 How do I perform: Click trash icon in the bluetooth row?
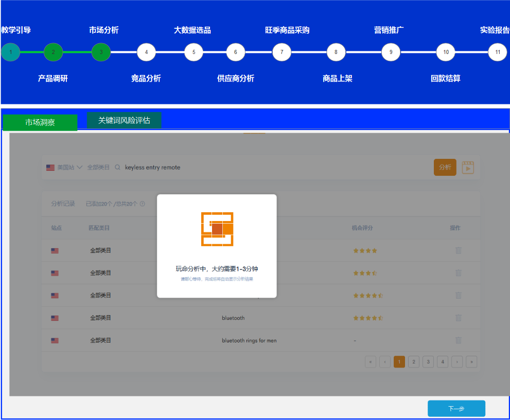tap(458, 318)
